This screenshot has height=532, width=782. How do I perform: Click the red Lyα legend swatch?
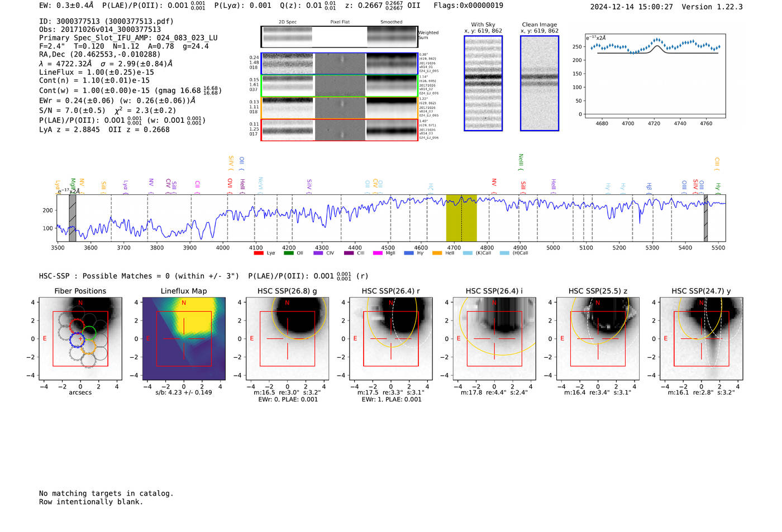pos(258,253)
